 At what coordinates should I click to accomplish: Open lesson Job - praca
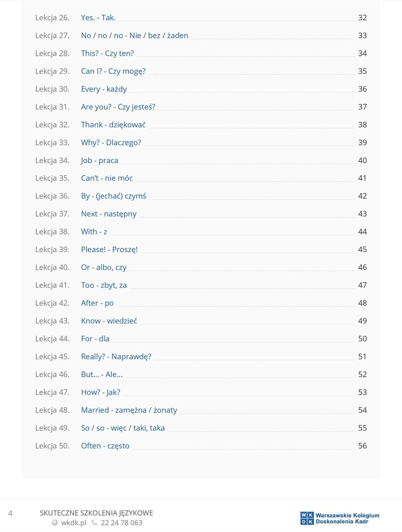click(100, 160)
